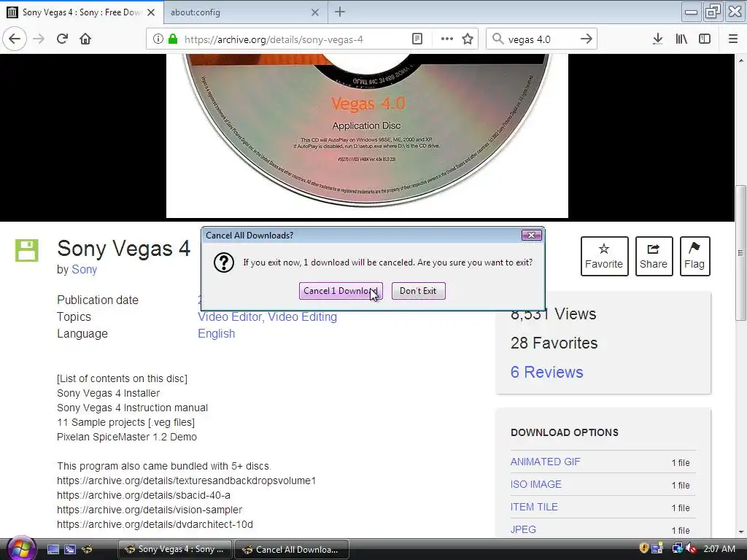
Task: Select Sony Vegas 4 taskbar button
Action: click(x=174, y=550)
